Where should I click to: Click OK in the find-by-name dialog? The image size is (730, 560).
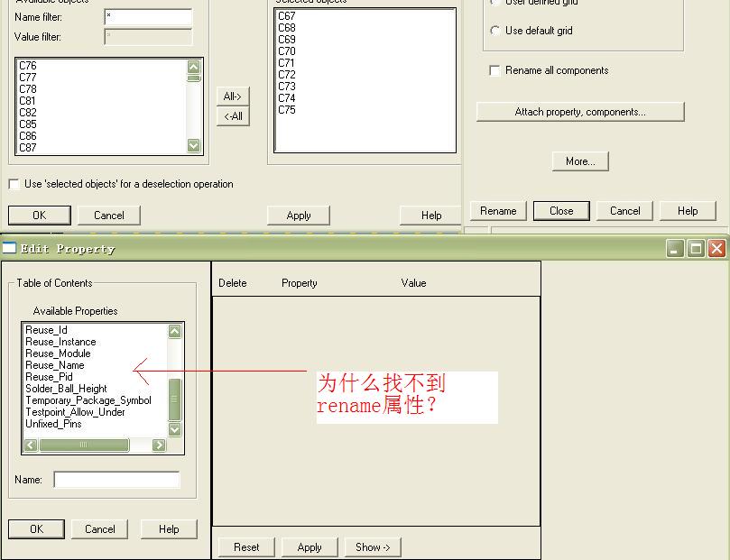(x=40, y=216)
